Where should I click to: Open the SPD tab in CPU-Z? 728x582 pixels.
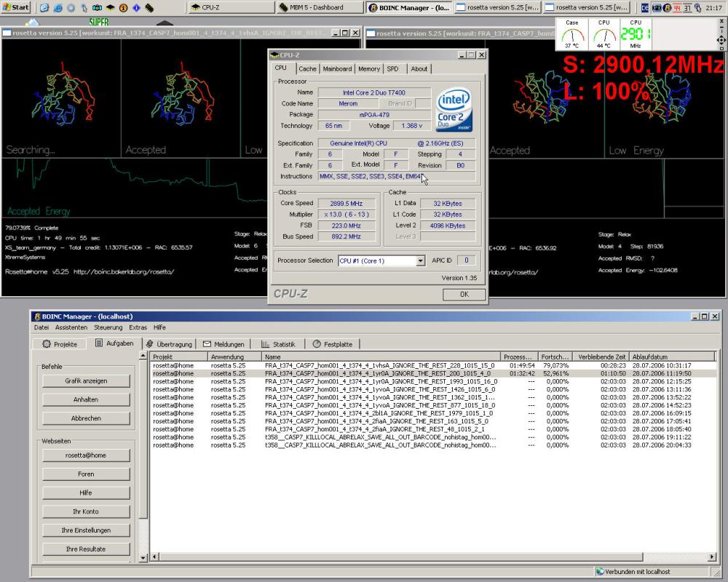click(393, 68)
